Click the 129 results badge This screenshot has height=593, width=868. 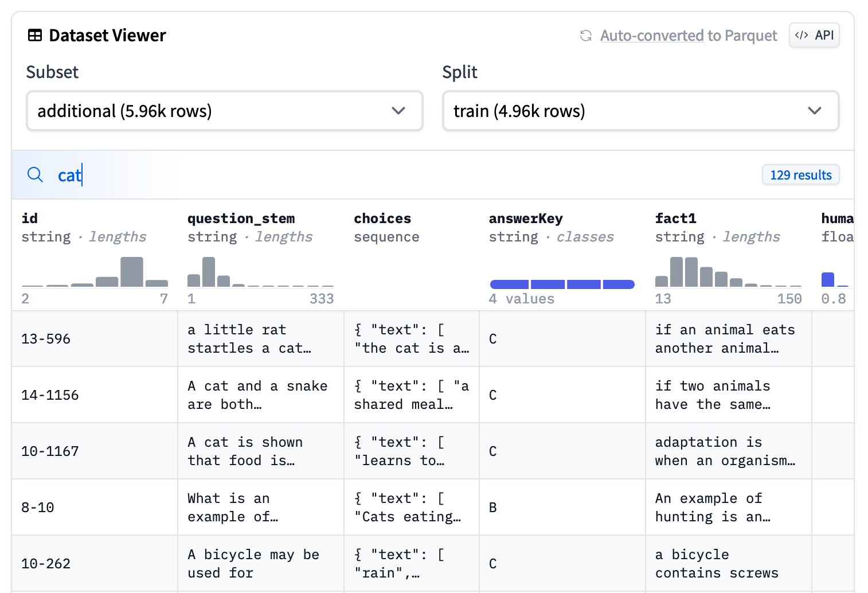[x=800, y=174]
